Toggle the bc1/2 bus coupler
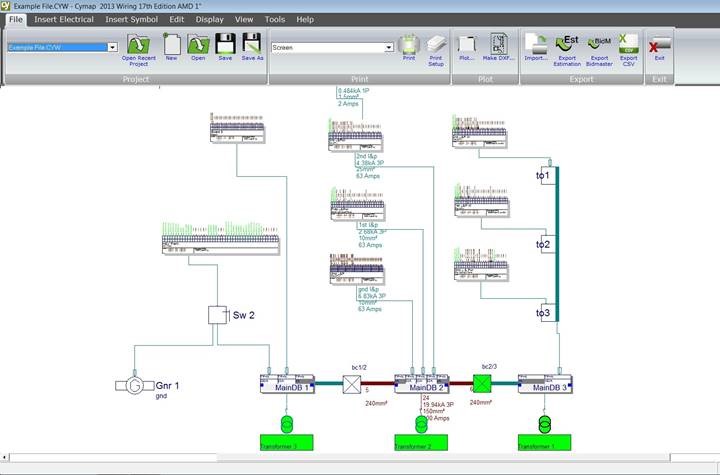Image resolution: width=720 pixels, height=475 pixels. pos(352,384)
